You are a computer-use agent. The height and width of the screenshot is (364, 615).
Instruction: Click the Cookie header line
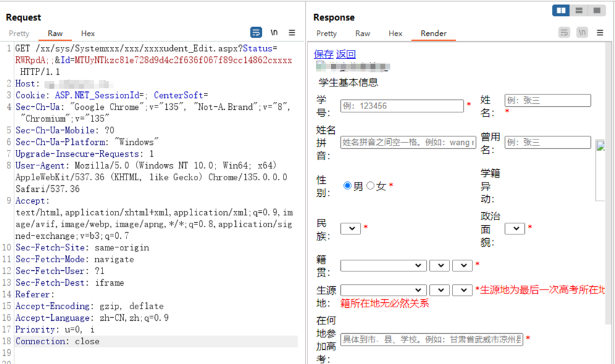pos(112,96)
